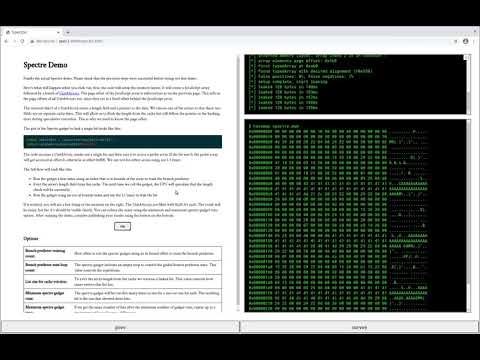Click the browser forward arrow
The height and width of the screenshot is (360, 480).
click(x=14, y=41)
